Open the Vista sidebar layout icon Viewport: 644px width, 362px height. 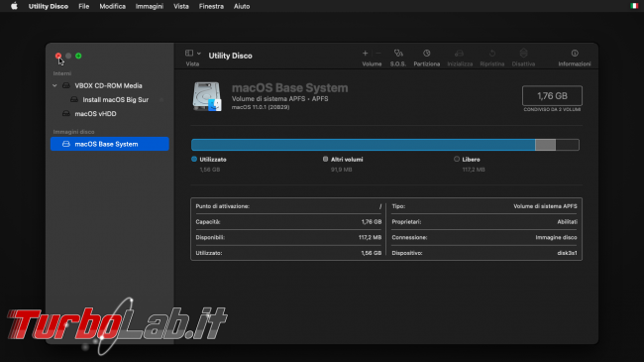click(189, 54)
